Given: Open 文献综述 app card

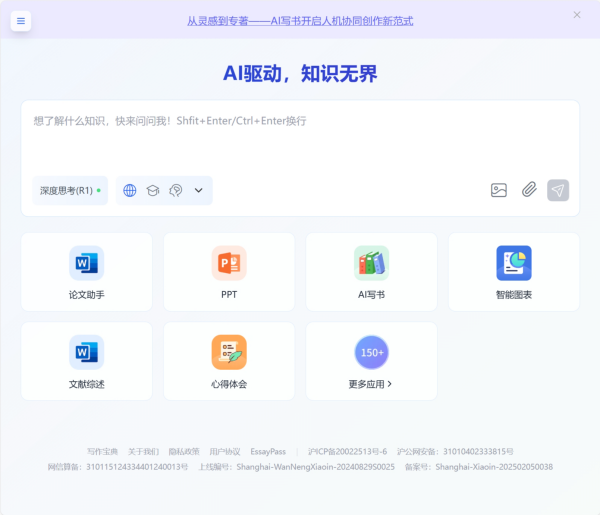Looking at the screenshot, I should pyautogui.click(x=86, y=361).
